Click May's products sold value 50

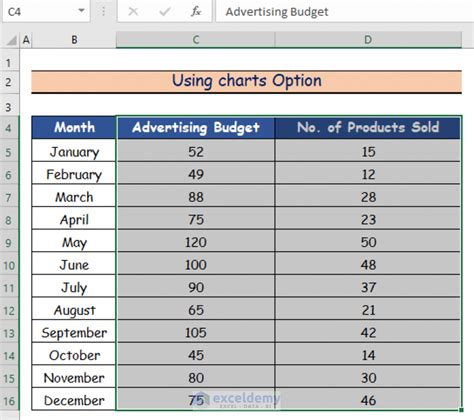click(x=368, y=242)
